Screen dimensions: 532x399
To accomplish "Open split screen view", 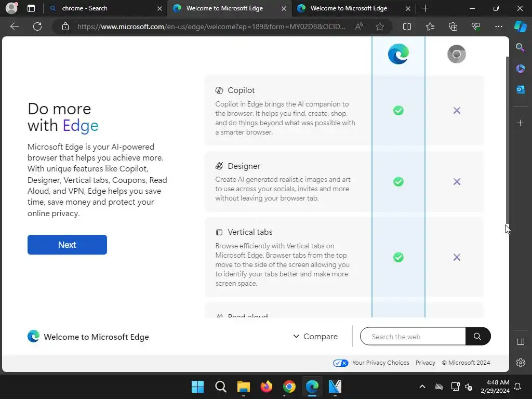I will click(407, 26).
